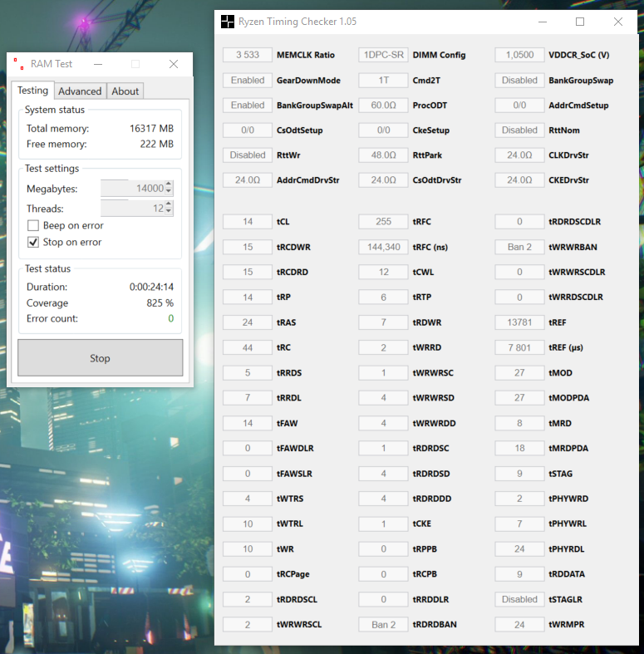Click the tRFC (ns) value field
Viewport: 644px width, 654px height.
pyautogui.click(x=383, y=247)
